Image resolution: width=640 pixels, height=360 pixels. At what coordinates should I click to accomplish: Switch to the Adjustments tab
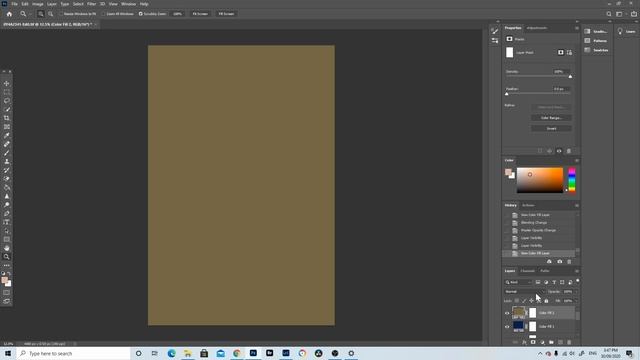[x=537, y=28]
